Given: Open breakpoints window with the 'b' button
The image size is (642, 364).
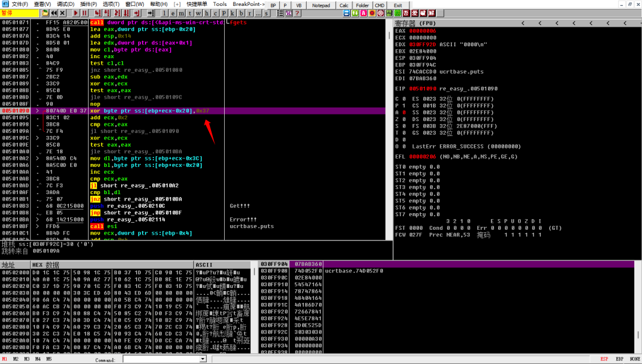Looking at the screenshot, I should 241,13.
